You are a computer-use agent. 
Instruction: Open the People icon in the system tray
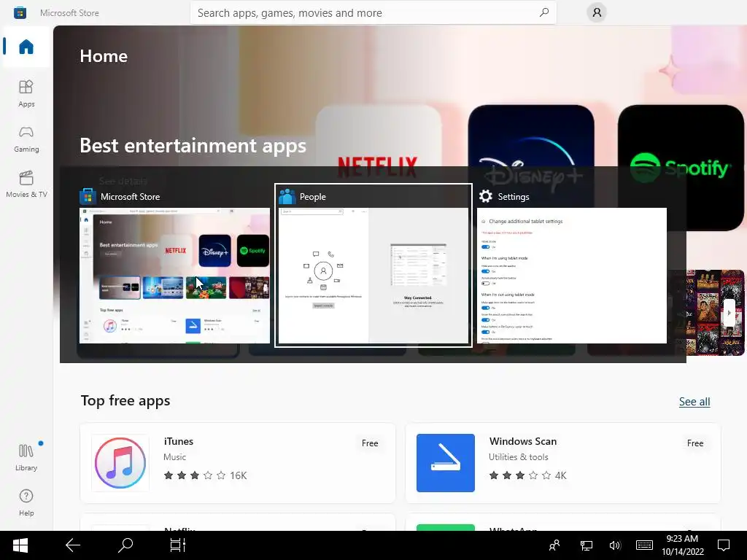click(x=554, y=545)
